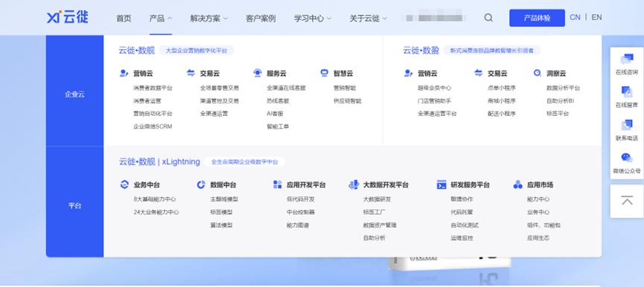The height and width of the screenshot is (287, 644).
Task: Click the 数据中台 pie icon
Action: (201, 184)
